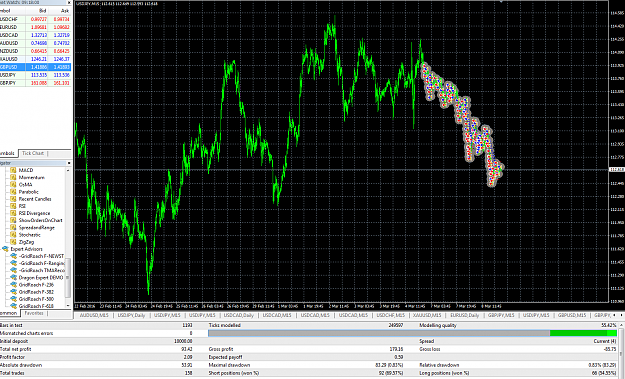This screenshot has height=379, width=625.
Task: Select the XAUUSD symbol row
Action: (x=35, y=59)
